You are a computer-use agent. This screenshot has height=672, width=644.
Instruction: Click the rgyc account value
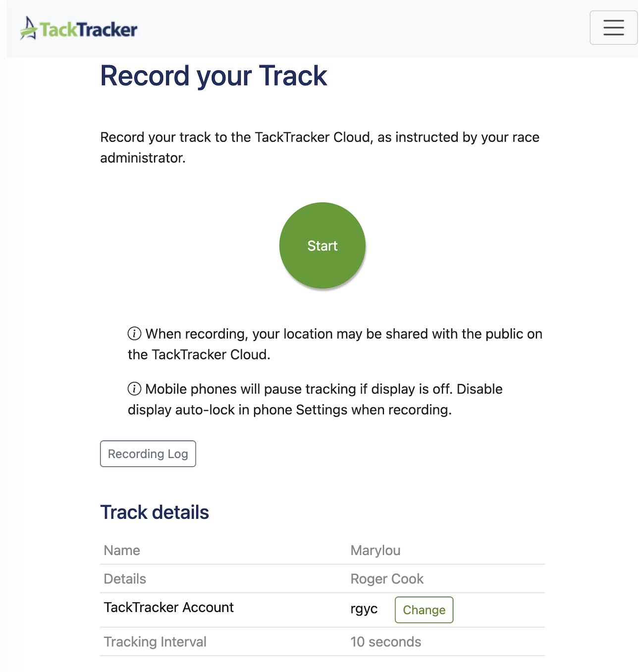(364, 609)
